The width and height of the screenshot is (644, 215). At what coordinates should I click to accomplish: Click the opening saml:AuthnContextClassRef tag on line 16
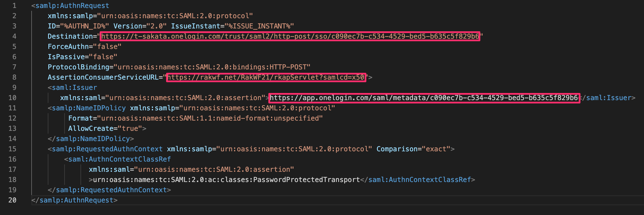pyautogui.click(x=117, y=159)
